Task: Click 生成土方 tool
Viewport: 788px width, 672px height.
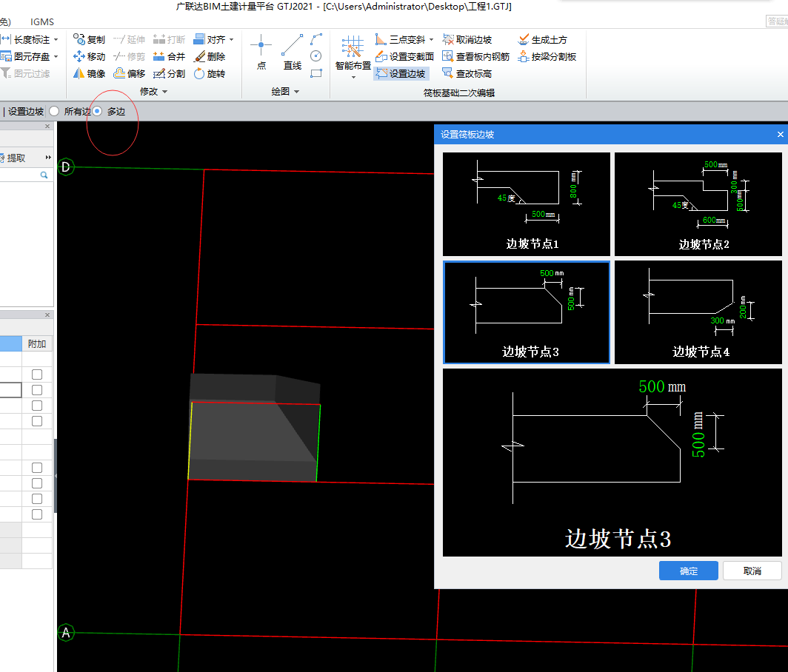Action: click(x=542, y=40)
